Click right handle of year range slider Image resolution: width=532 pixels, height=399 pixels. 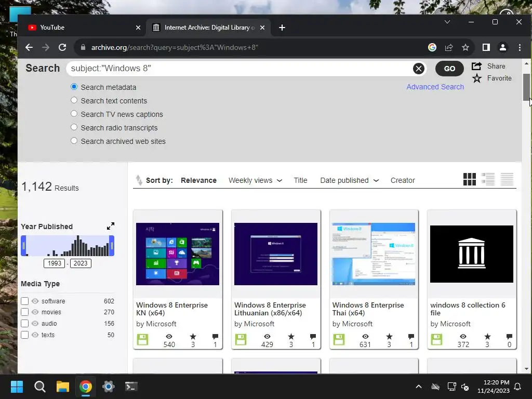tap(112, 246)
